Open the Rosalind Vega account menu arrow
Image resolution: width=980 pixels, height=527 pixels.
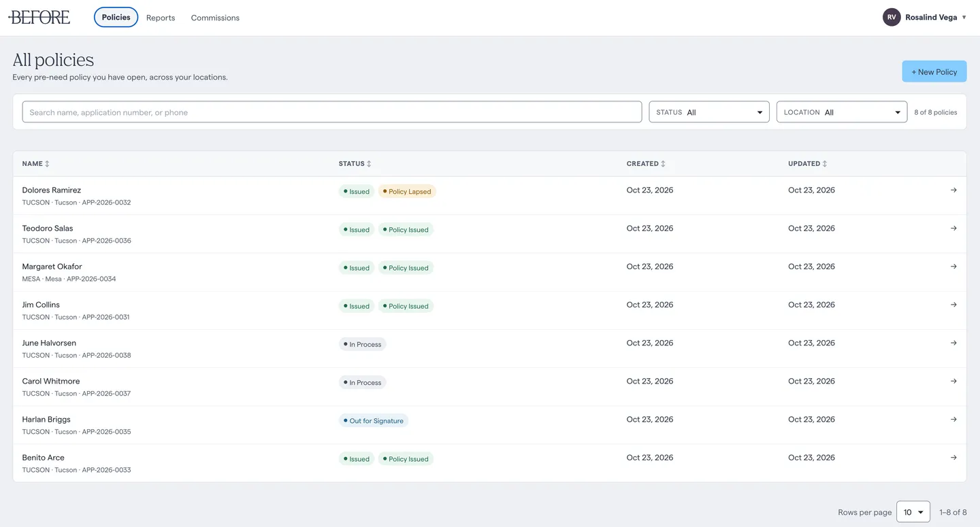point(964,18)
